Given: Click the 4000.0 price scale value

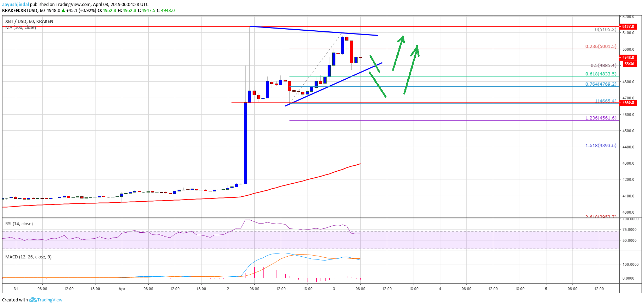Looking at the screenshot, I should click(628, 212).
